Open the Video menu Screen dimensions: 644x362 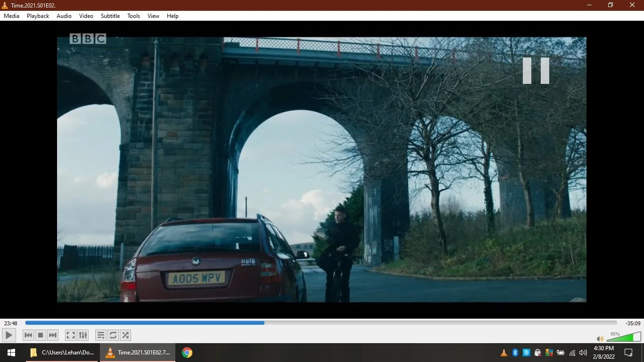coord(86,16)
